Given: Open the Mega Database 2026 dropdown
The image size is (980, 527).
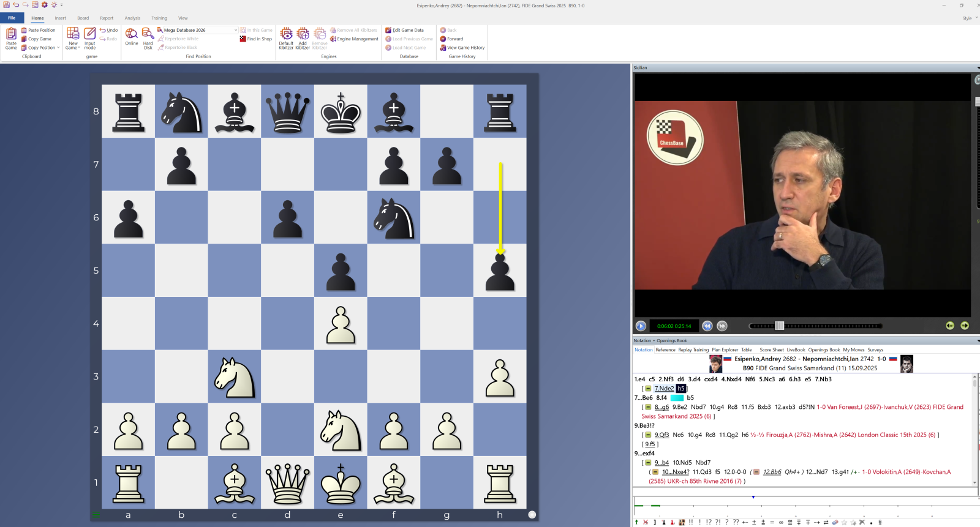Looking at the screenshot, I should pos(236,30).
